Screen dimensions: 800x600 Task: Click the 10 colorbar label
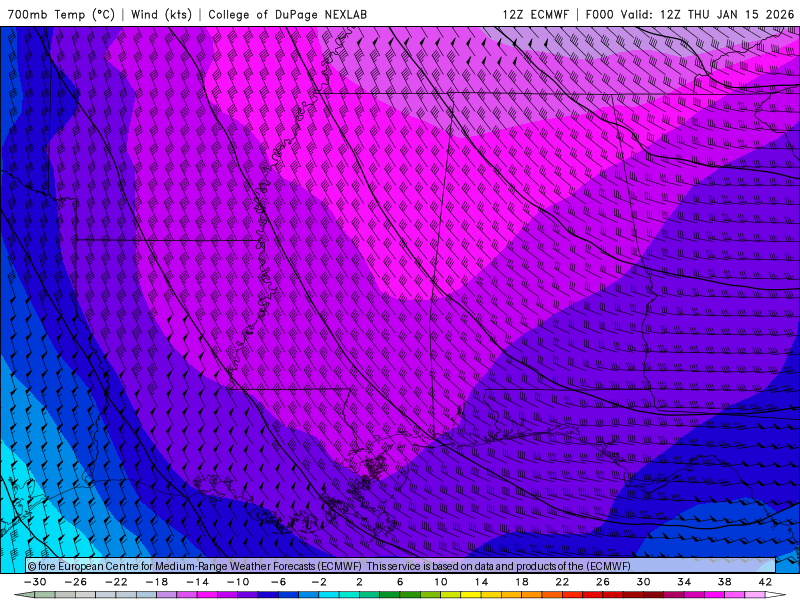[x=441, y=582]
